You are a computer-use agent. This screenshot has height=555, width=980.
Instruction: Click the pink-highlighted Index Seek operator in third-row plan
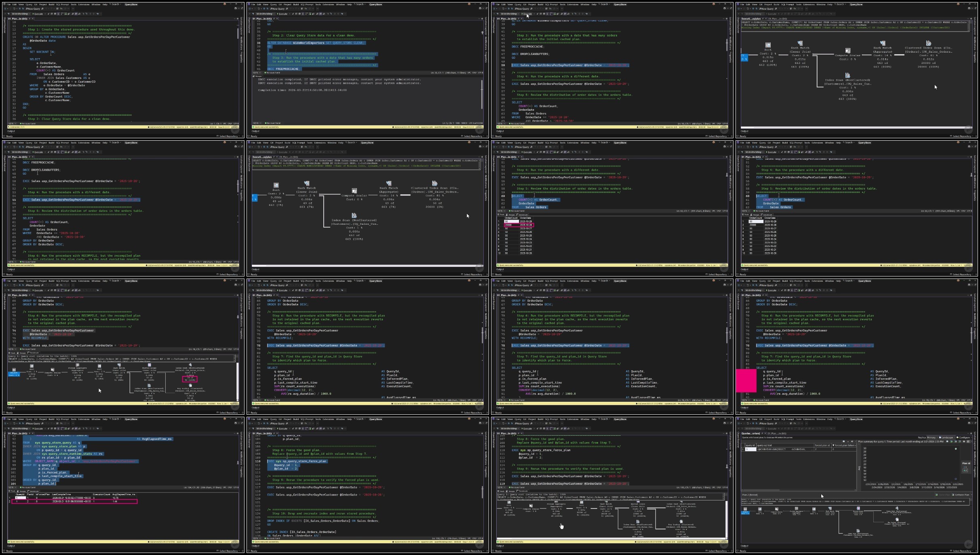coord(190,365)
